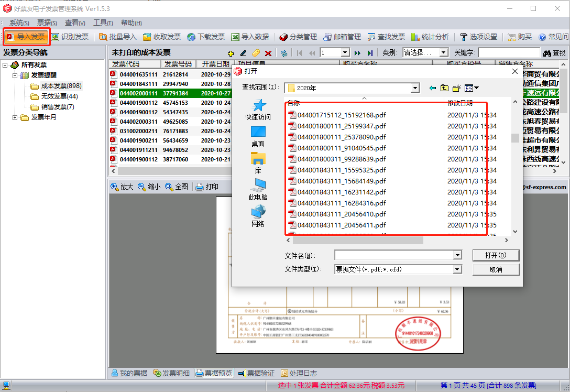Click in the 关键字 search field

pos(509,53)
